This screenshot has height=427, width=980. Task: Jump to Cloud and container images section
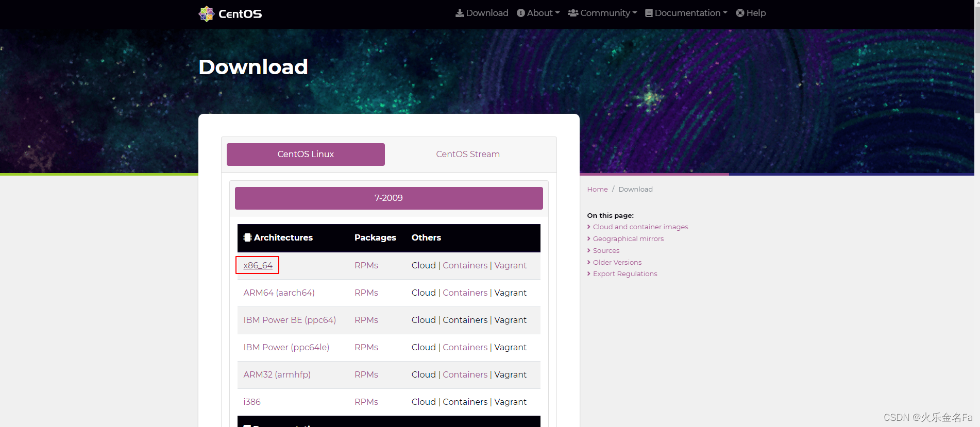pos(640,227)
